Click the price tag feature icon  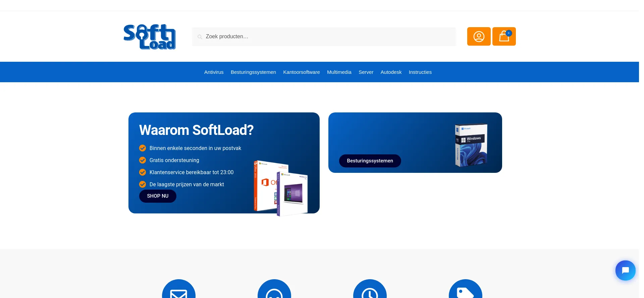(x=466, y=289)
